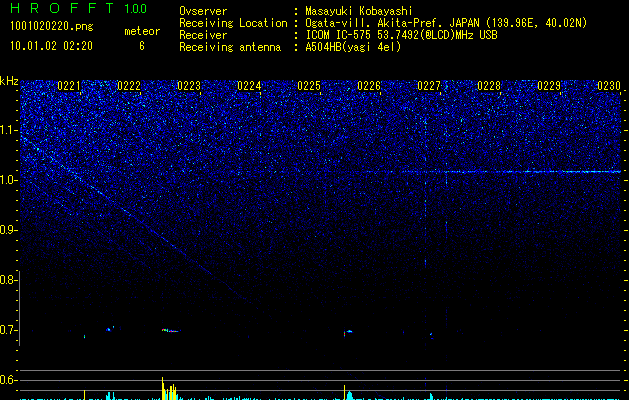Click the 0222 time marker
This screenshot has height=400, width=629.
tap(129, 86)
